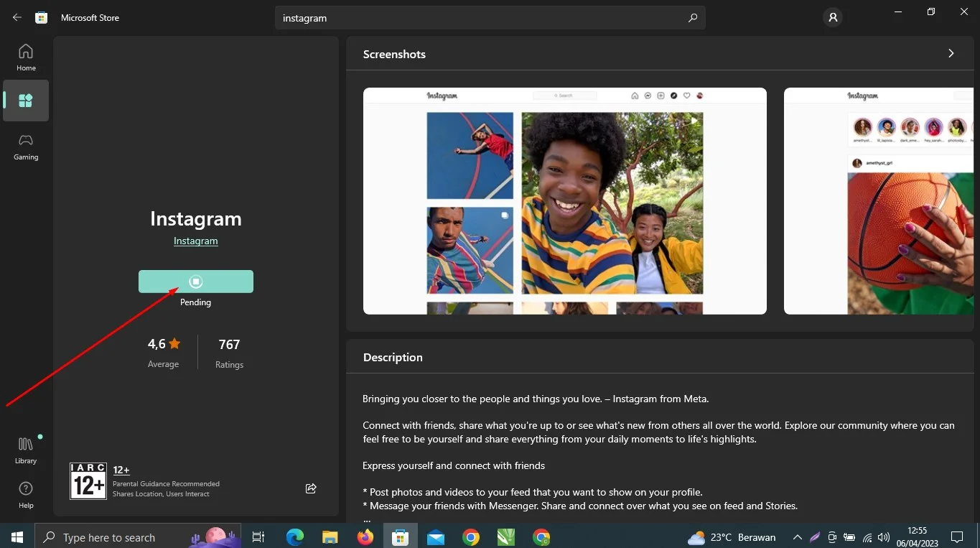The width and height of the screenshot is (980, 548).
Task: Click the purple feather tray icon
Action: pyautogui.click(x=815, y=537)
